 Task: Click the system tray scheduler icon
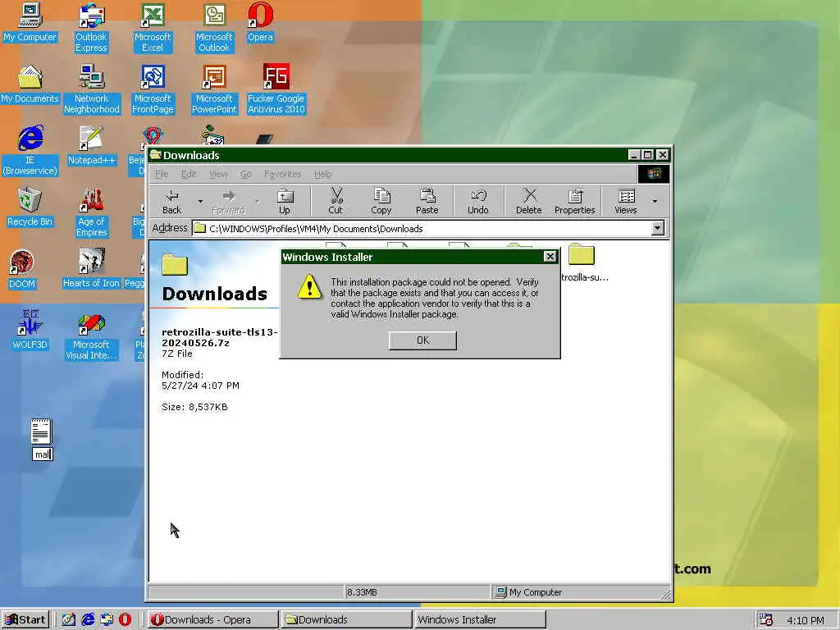(x=765, y=620)
